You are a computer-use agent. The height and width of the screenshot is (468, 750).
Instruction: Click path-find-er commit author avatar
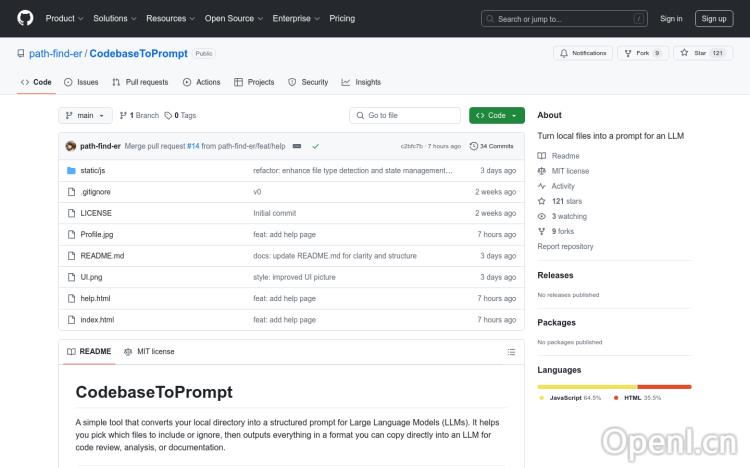pos(71,146)
